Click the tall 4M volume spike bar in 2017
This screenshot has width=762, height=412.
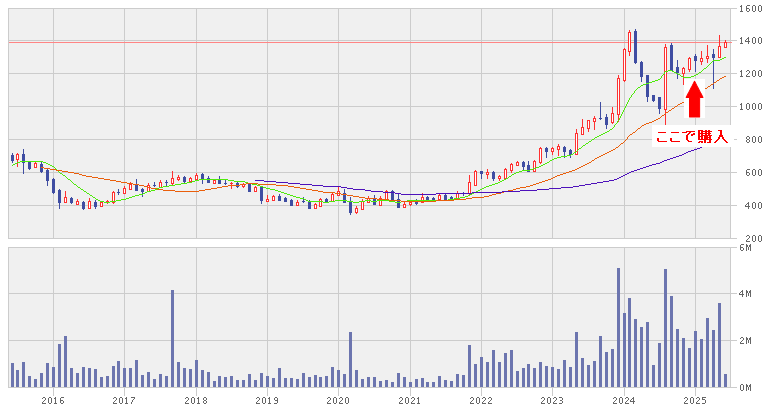coord(172,339)
